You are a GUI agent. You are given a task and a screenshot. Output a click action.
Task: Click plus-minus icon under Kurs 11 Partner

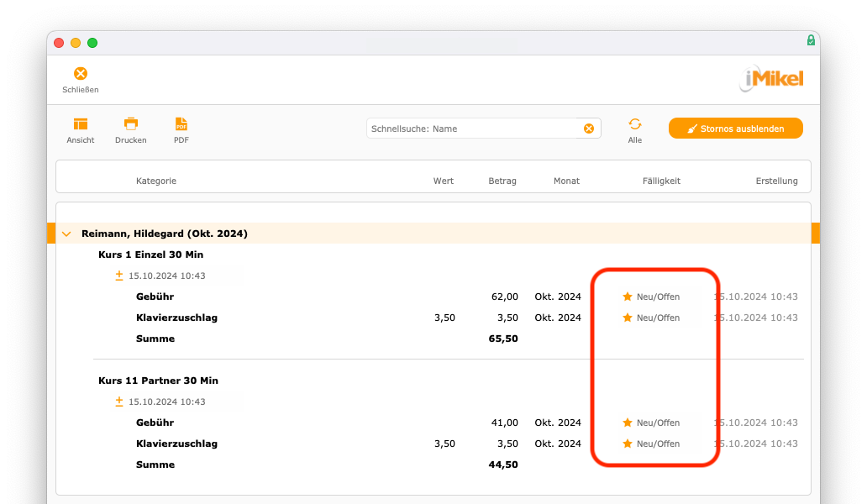click(119, 402)
